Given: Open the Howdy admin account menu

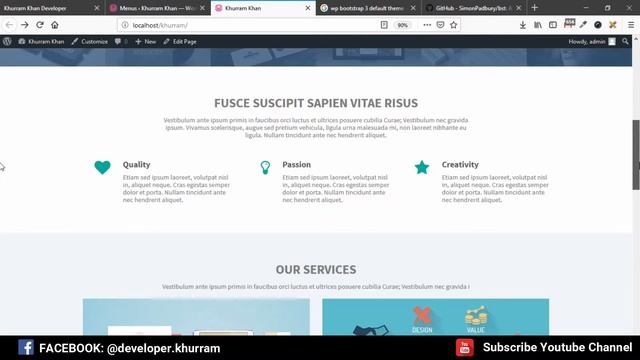Looking at the screenshot, I should tap(592, 42).
